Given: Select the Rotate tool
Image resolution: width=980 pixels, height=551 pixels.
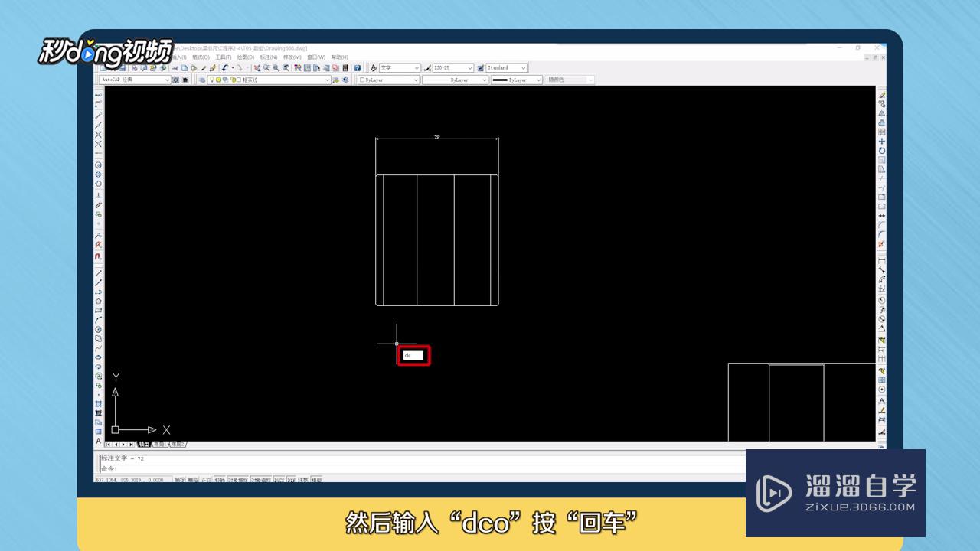Looking at the screenshot, I should click(882, 151).
